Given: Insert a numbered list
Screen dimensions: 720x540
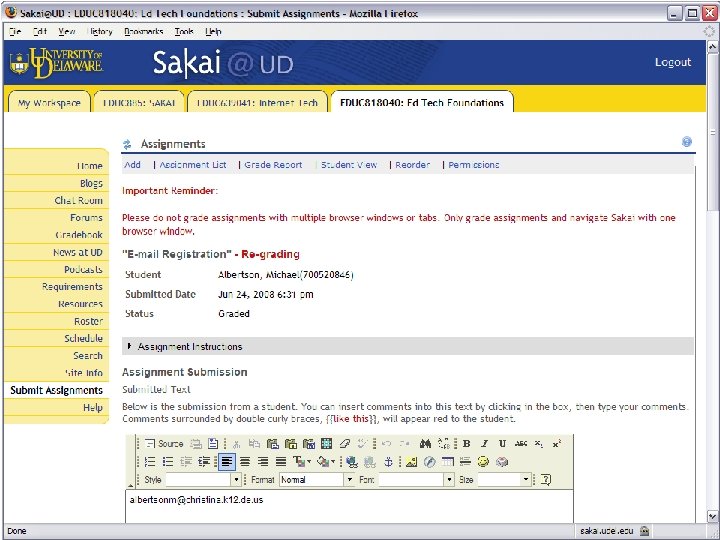Looking at the screenshot, I should (150, 461).
